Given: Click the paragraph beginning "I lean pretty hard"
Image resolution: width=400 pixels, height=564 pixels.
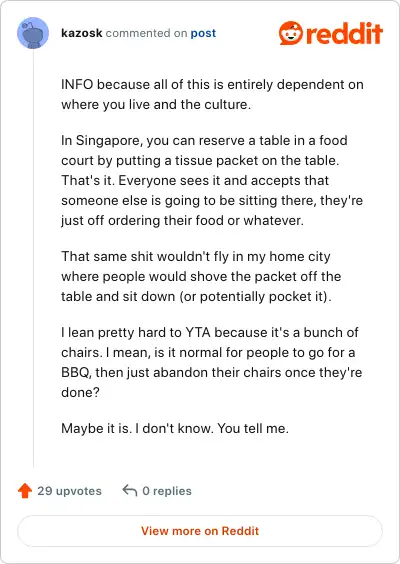Looking at the screenshot, I should [212, 362].
